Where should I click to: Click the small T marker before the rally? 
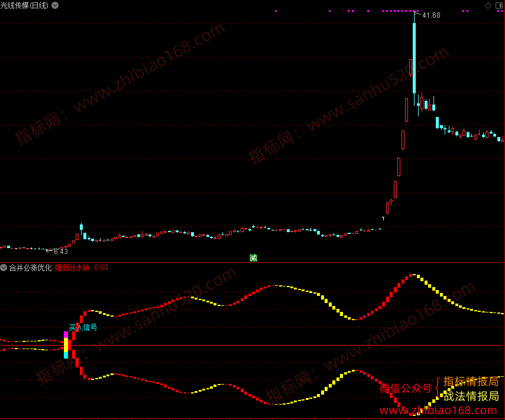[x=383, y=219]
